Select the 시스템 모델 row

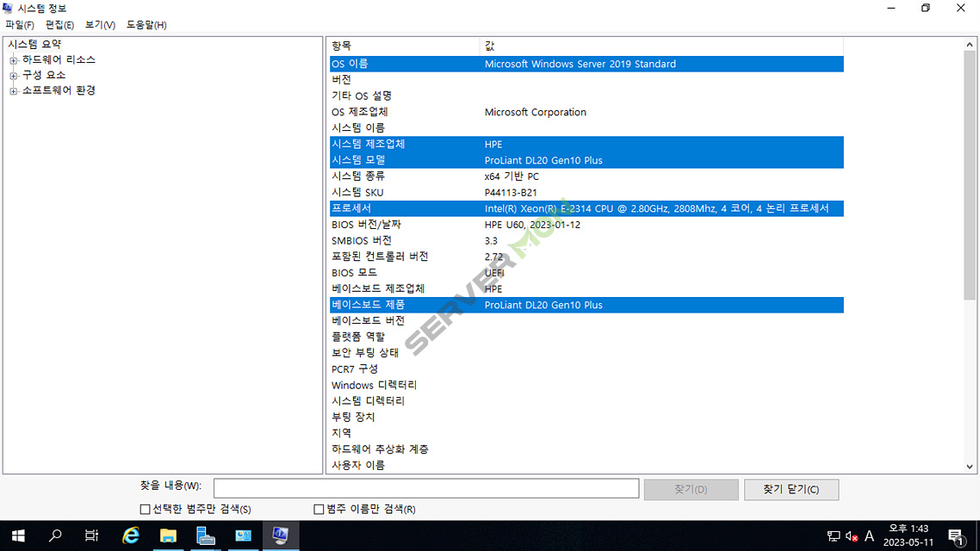tap(586, 160)
